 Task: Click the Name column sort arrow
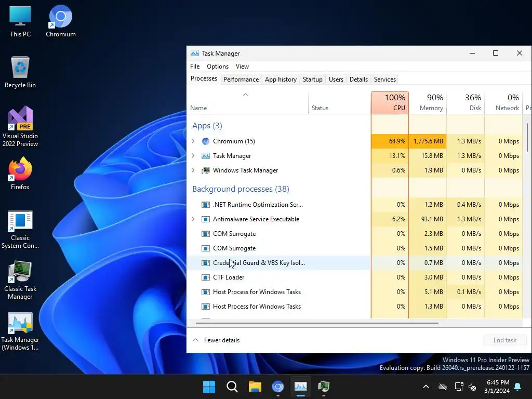pos(246,95)
